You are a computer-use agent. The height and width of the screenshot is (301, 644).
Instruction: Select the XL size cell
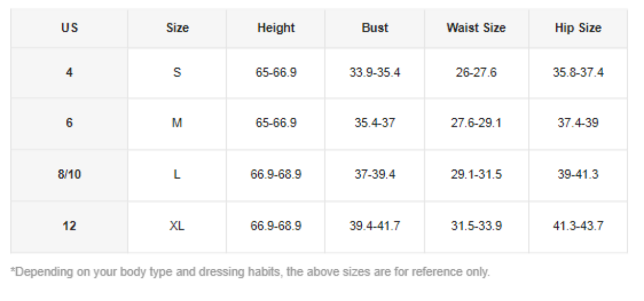(177, 226)
